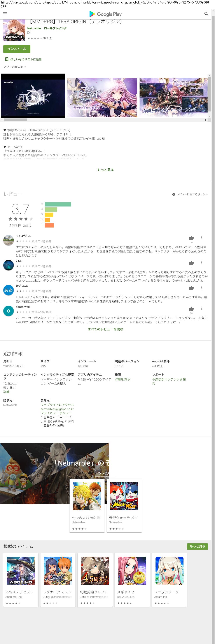Click すべてのレビューを読む link
The height and width of the screenshot is (644, 215).
[x=105, y=329]
